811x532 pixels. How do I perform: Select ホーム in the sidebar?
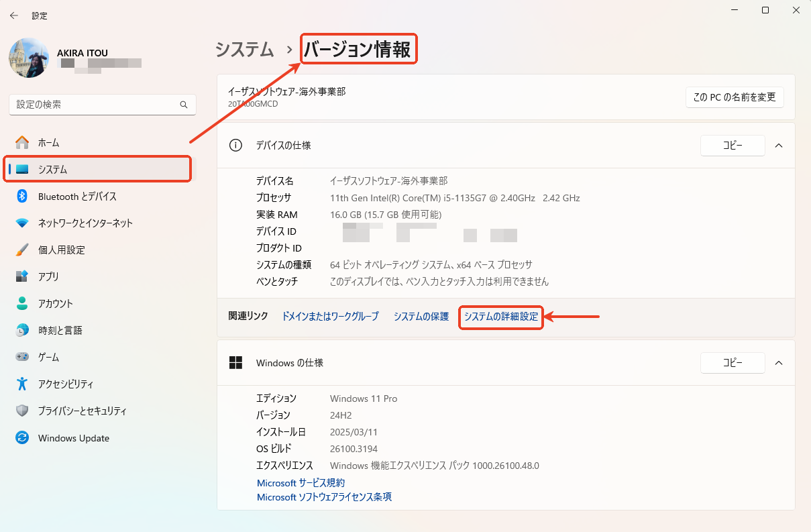coord(47,142)
